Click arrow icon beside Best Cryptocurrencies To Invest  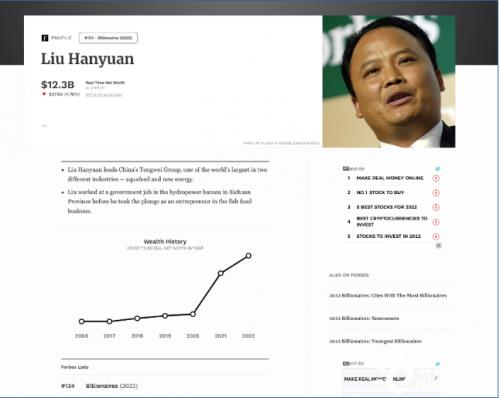[436, 222]
